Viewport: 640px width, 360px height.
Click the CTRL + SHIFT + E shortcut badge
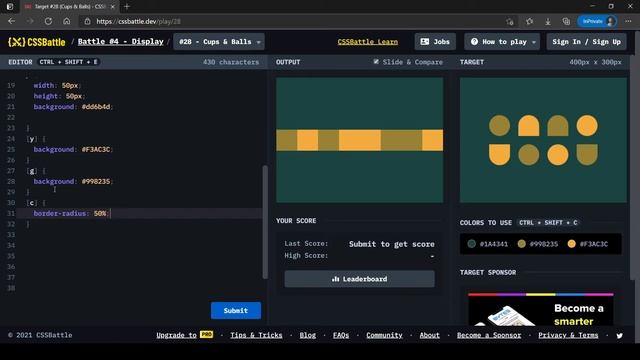coord(69,62)
